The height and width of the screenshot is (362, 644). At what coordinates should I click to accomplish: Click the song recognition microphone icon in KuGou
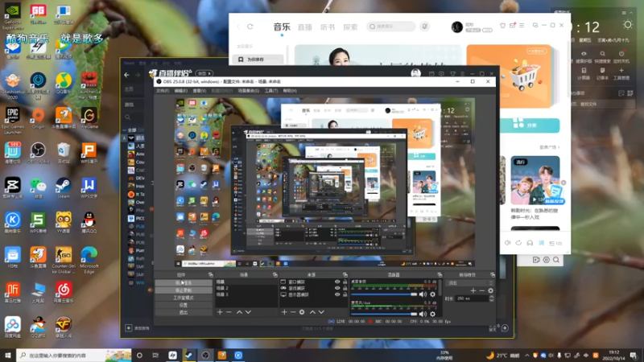425,27
